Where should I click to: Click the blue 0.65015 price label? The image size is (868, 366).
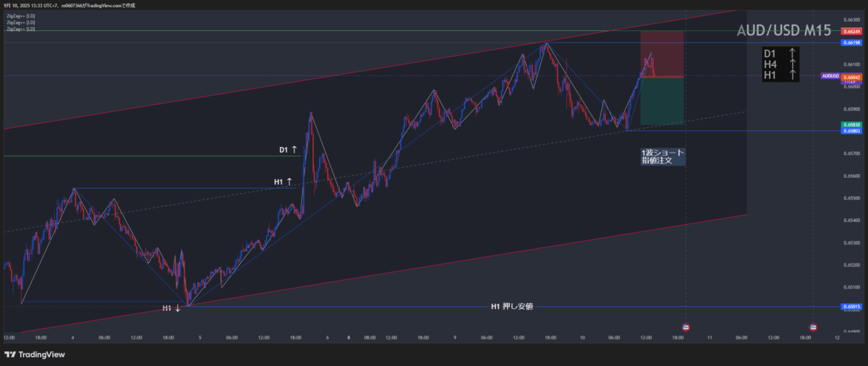point(851,307)
